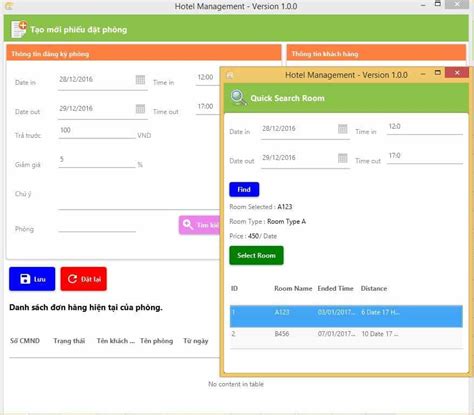
Task: Open Quick Search Date out calendar icon
Action: coord(343,158)
